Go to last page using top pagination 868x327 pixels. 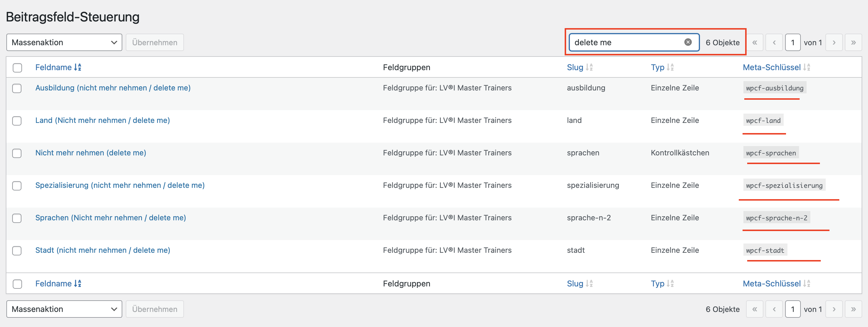point(853,43)
